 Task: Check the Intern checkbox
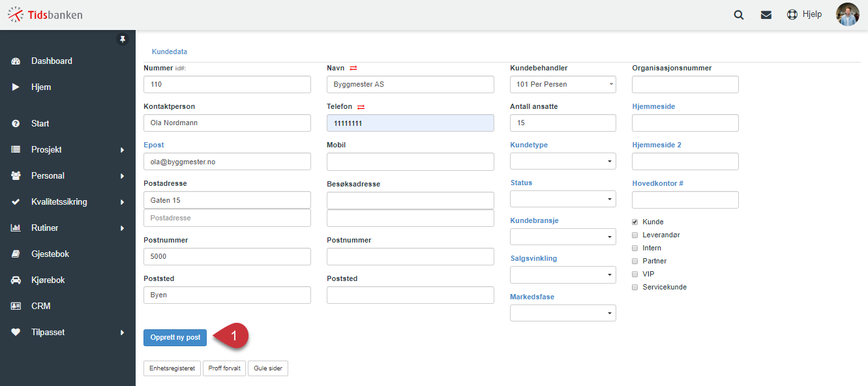tap(635, 248)
